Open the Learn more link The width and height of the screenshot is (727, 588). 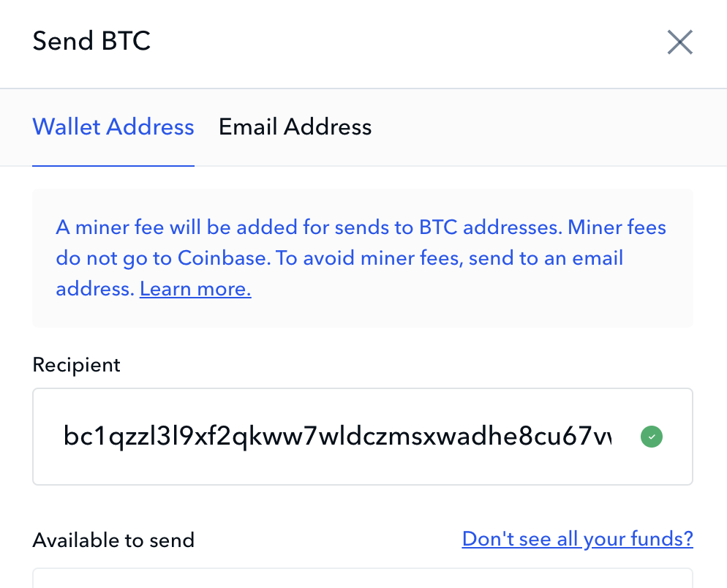click(x=195, y=289)
